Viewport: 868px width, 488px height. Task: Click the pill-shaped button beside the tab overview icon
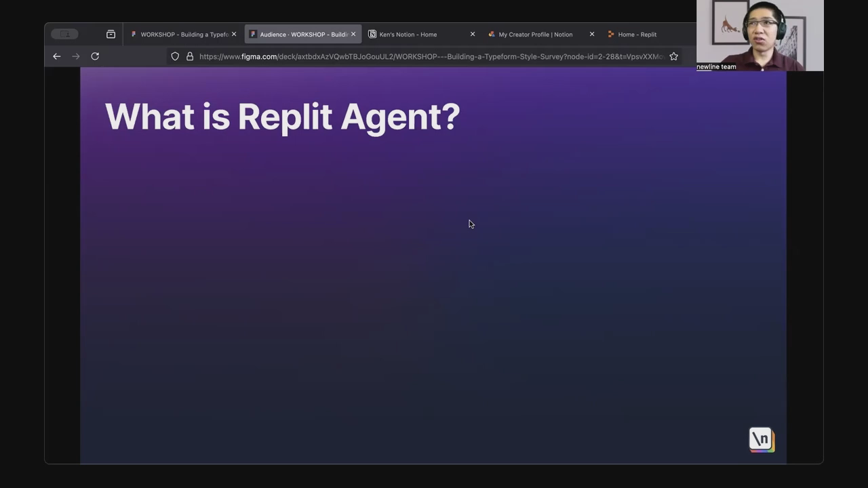click(x=65, y=34)
